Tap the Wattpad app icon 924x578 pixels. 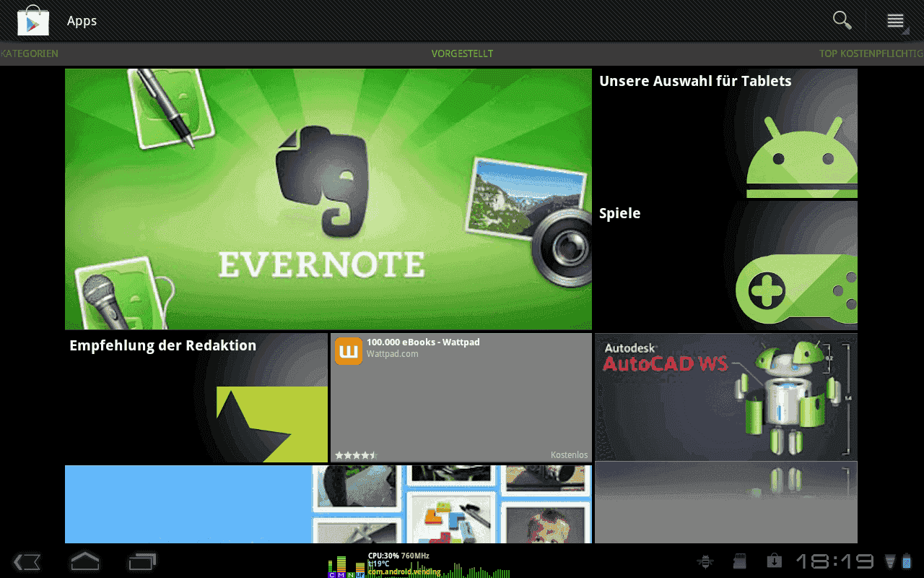349,351
